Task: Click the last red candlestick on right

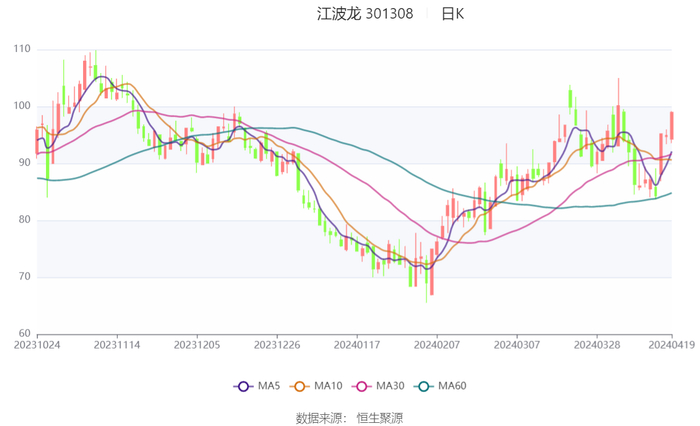Action: coord(672,126)
